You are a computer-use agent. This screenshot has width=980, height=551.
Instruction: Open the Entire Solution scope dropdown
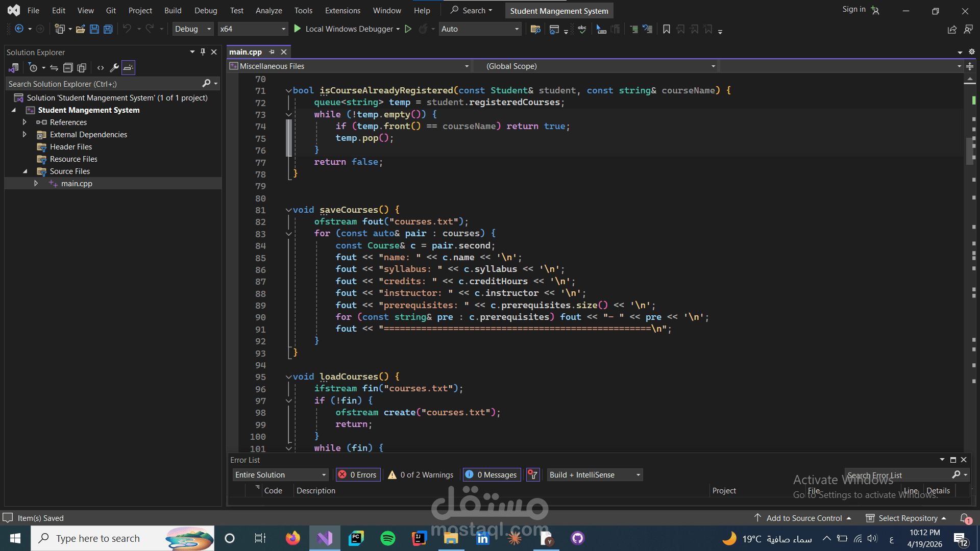280,474
